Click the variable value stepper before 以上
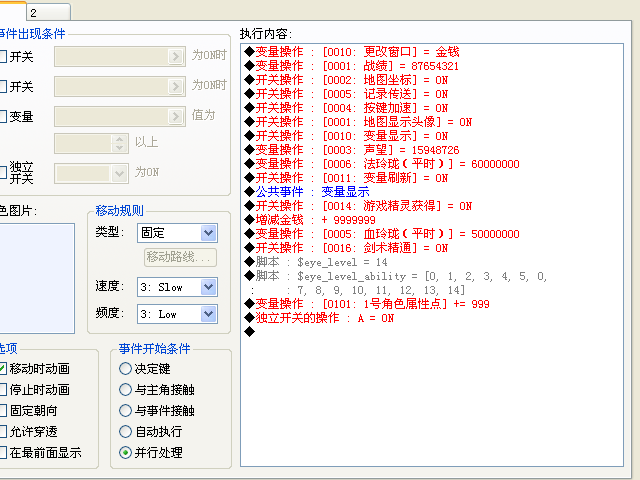 [119, 143]
